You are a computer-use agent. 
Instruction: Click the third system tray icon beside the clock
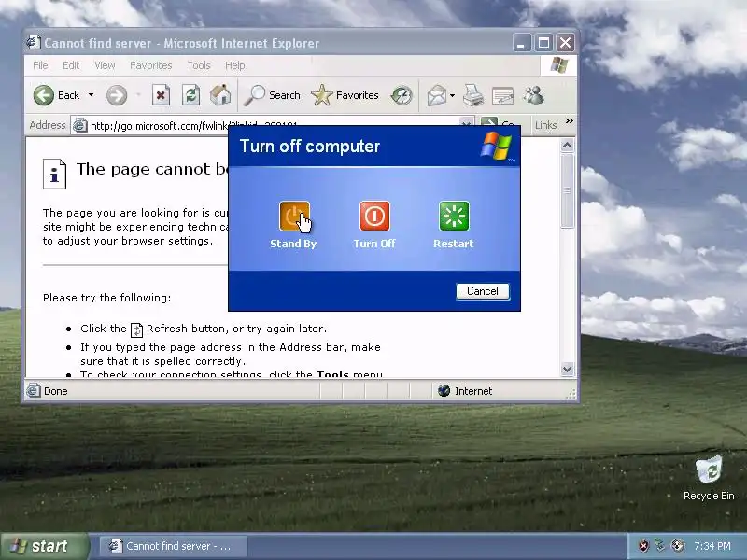point(678,546)
